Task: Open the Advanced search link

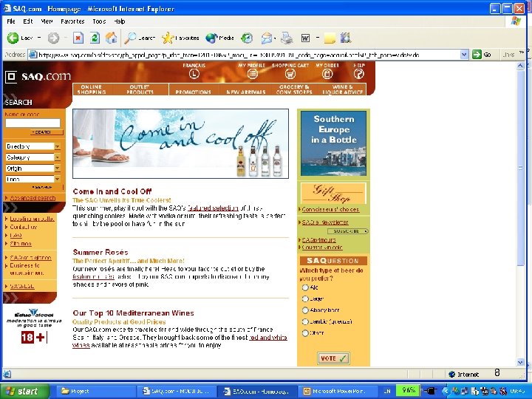Action: pos(33,198)
